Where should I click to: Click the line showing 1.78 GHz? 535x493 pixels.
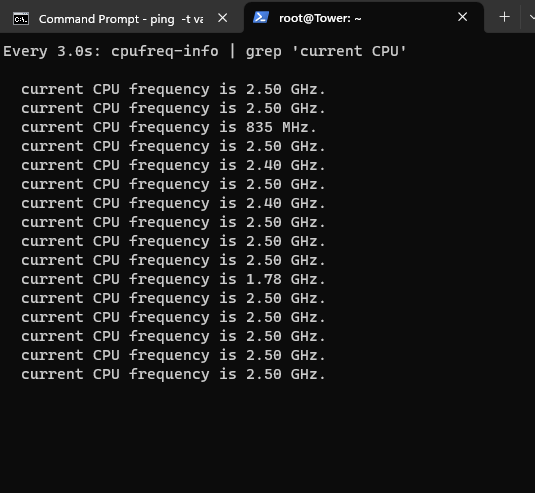[173, 280]
